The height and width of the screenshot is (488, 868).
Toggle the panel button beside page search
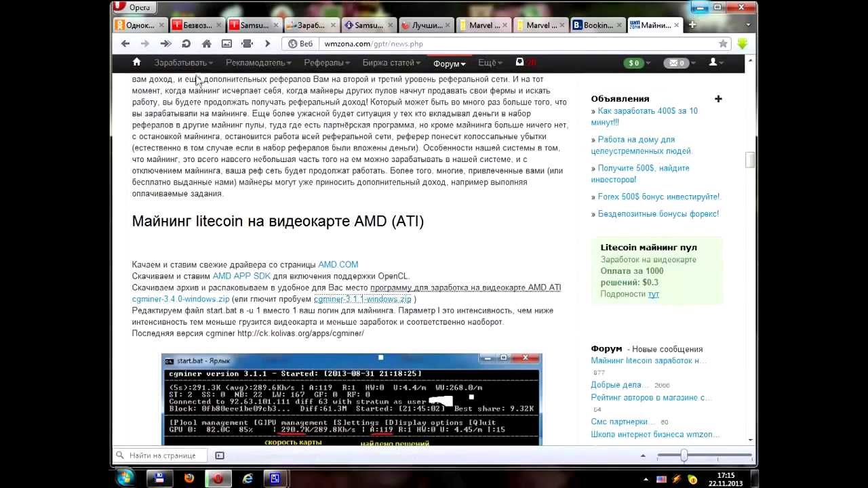coord(220,455)
